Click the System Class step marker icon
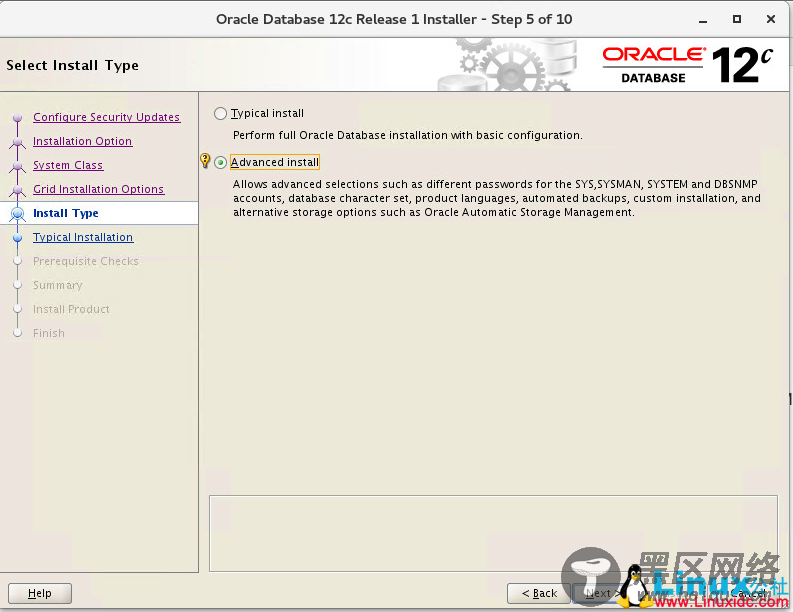793x612 pixels. 18,165
